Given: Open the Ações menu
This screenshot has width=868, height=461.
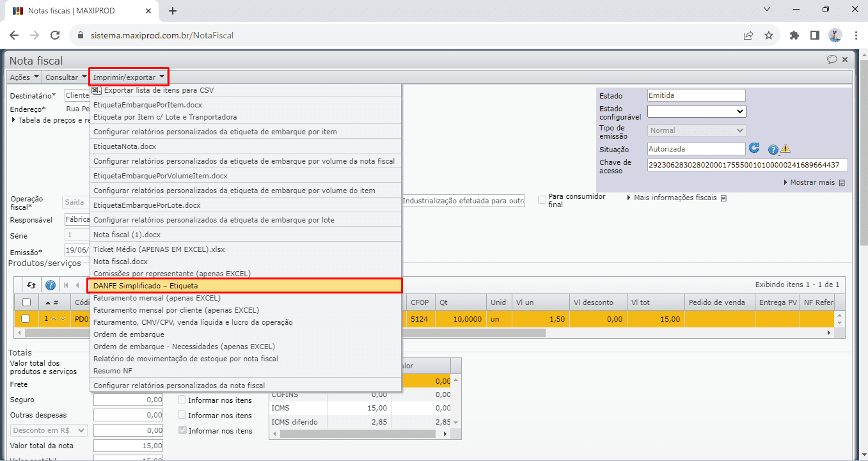Looking at the screenshot, I should pyautogui.click(x=24, y=77).
